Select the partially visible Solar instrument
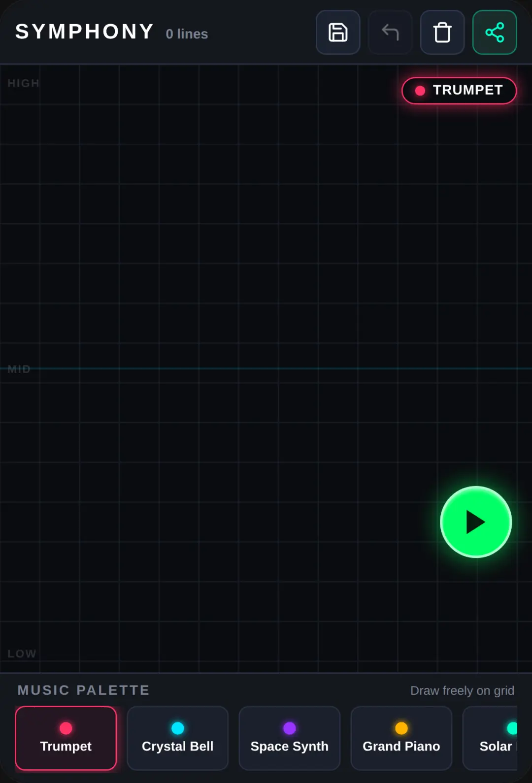Screen dimensions: 532x783 [490, 738]
